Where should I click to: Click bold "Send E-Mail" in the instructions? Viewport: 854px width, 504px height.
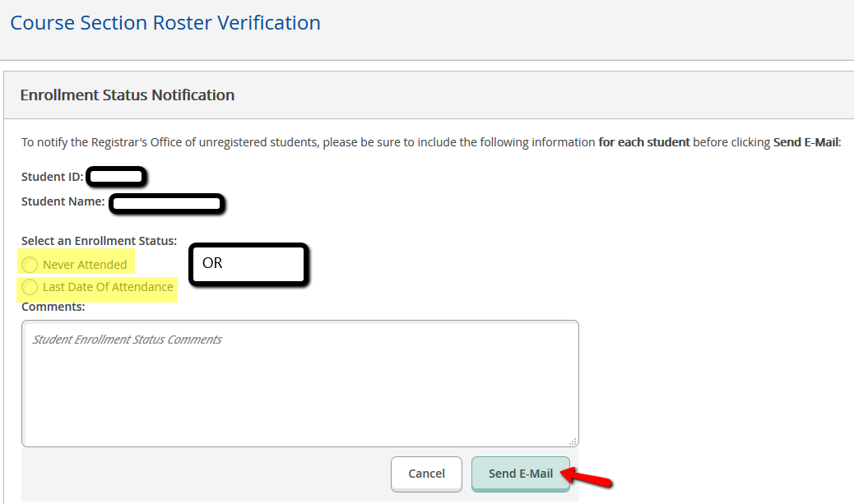[807, 142]
